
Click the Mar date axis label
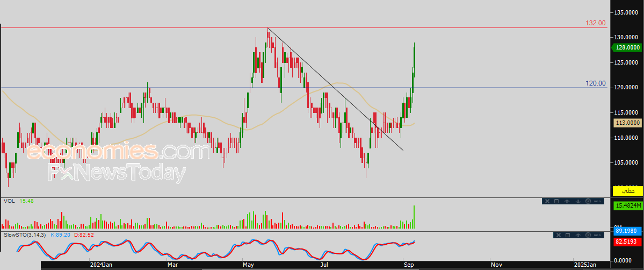[x=172, y=265]
